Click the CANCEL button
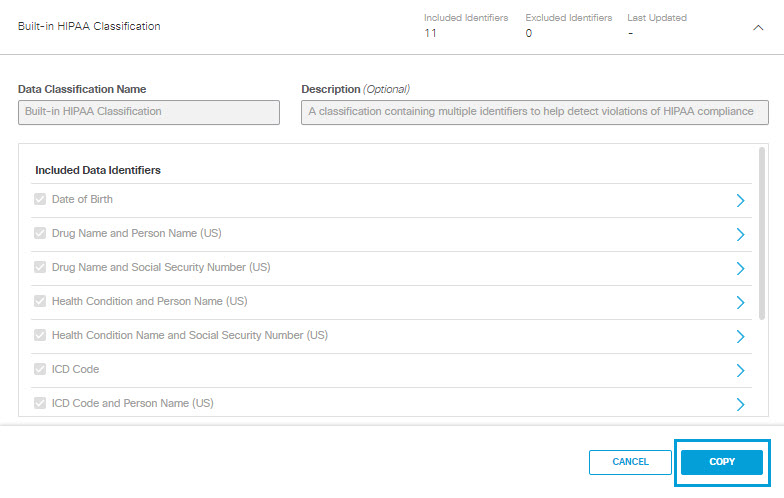 (x=630, y=462)
